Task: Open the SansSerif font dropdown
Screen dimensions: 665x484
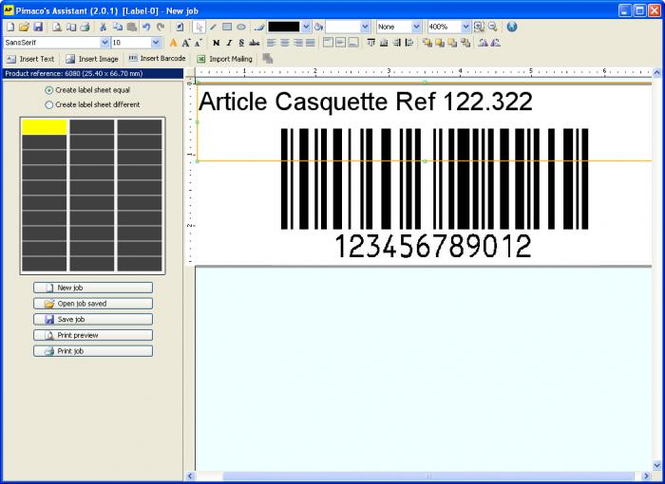Action: [105, 43]
